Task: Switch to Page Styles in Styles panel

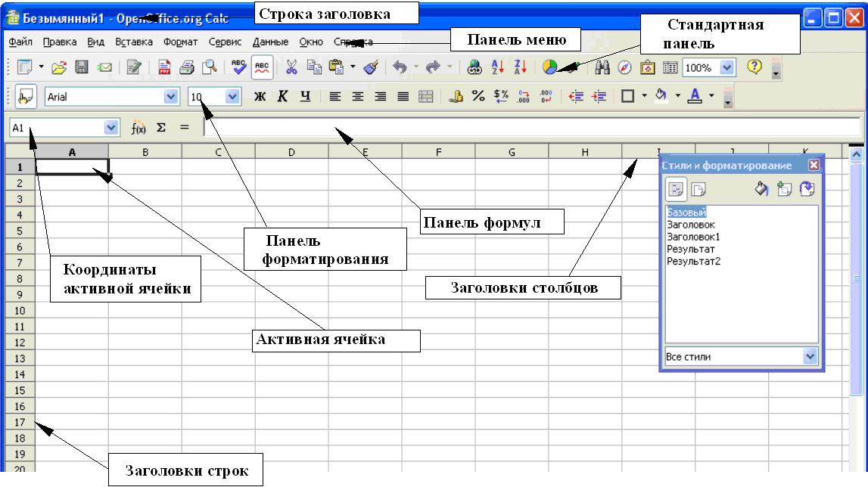Action: [x=698, y=190]
